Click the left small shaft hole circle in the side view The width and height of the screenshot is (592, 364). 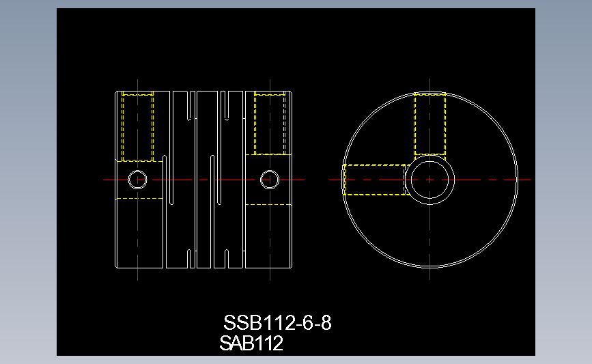(137, 180)
